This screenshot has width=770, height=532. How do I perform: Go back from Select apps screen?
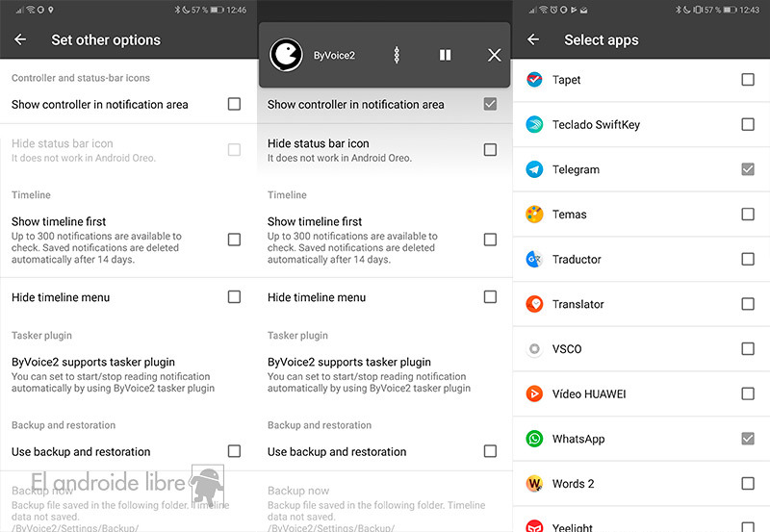click(x=533, y=39)
